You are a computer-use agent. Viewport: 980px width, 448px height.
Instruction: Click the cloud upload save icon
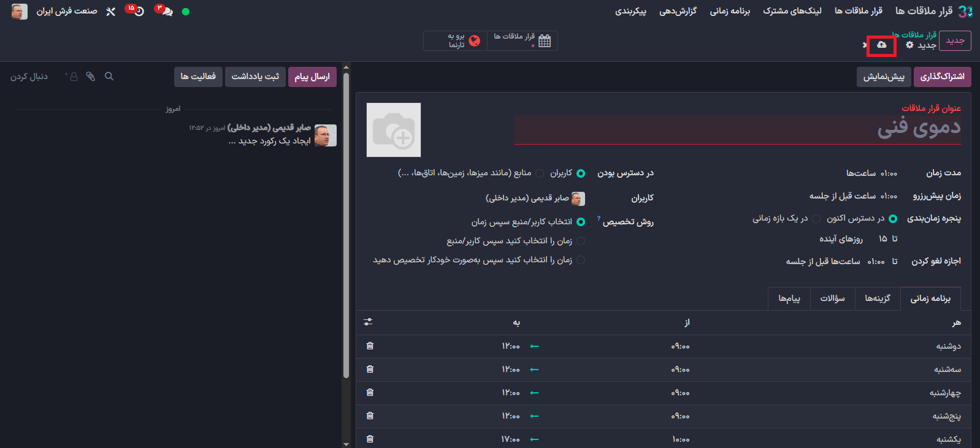click(x=881, y=45)
